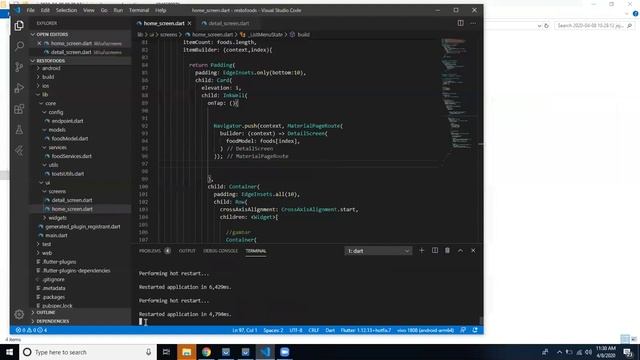This screenshot has height=360, width=640.
Task: Open the Explorer view in activity bar
Action: (x=19, y=26)
